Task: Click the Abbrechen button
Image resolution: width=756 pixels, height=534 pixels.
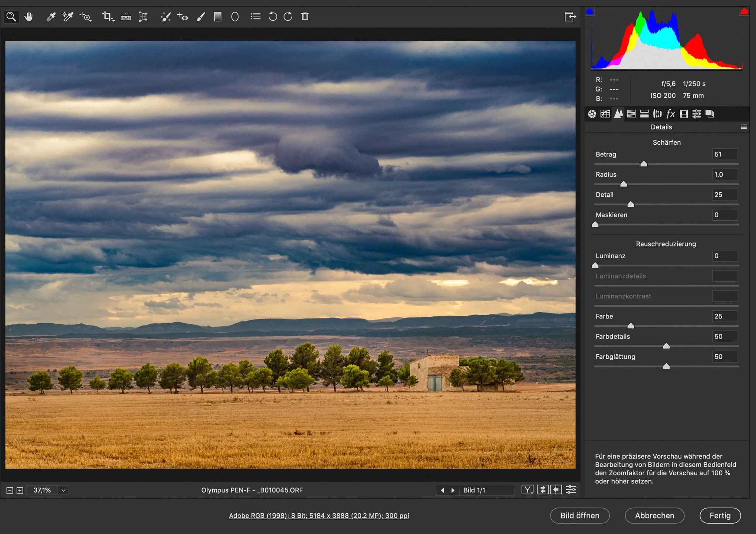Action: coord(654,516)
